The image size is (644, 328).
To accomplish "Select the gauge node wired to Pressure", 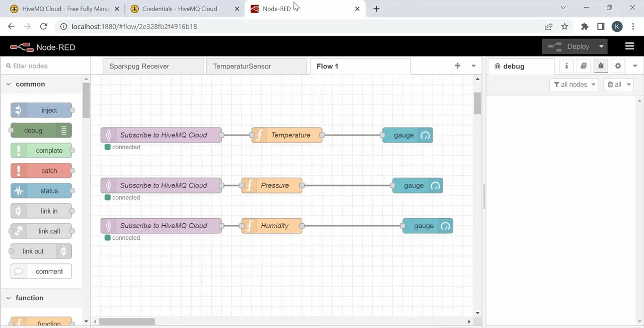I will pyautogui.click(x=418, y=185).
